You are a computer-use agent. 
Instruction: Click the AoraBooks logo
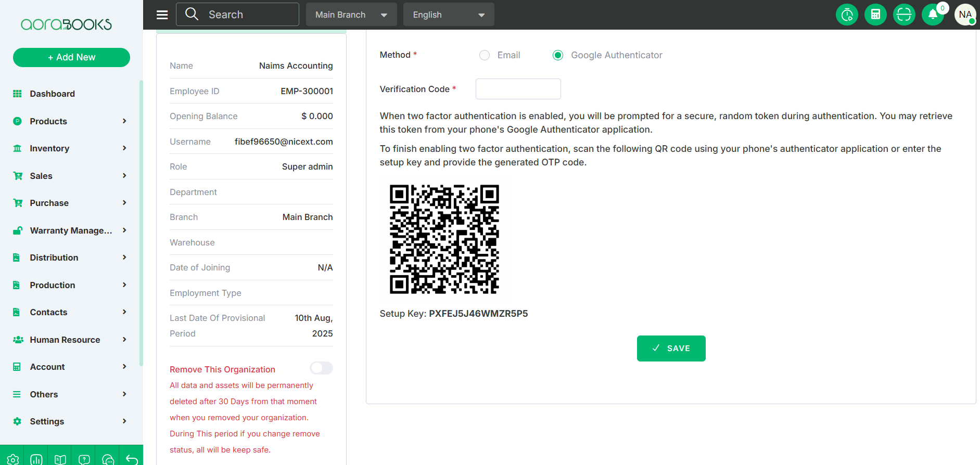66,24
